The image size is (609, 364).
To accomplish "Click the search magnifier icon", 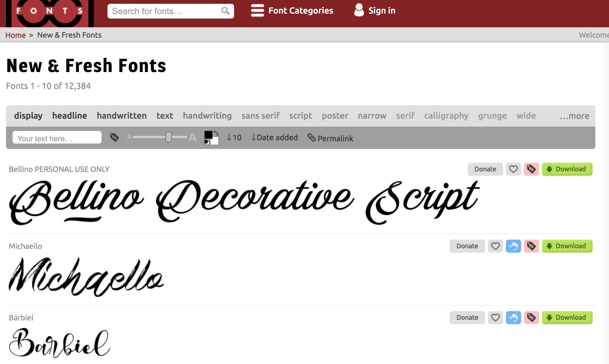I will (225, 11).
